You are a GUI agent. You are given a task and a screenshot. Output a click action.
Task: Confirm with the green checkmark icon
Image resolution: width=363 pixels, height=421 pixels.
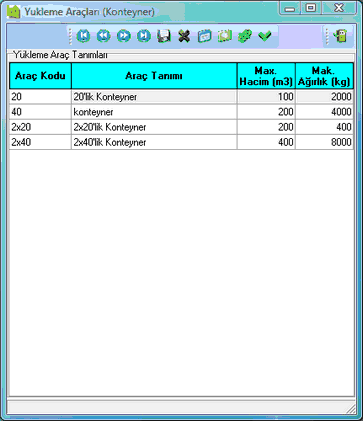pyautogui.click(x=265, y=36)
